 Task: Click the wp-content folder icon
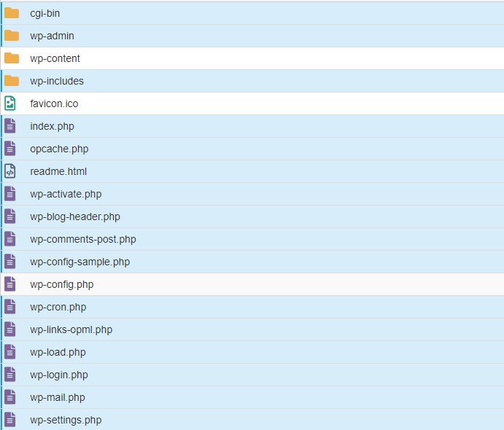[12, 58]
